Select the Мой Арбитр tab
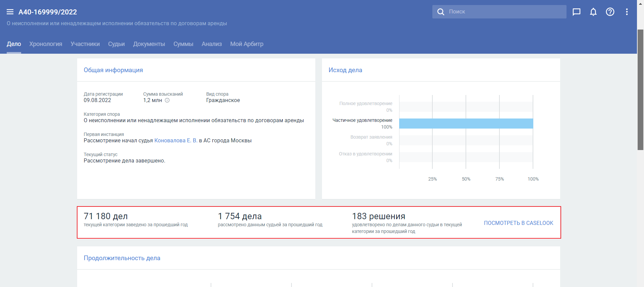Viewport: 644px width, 287px height. [x=247, y=44]
